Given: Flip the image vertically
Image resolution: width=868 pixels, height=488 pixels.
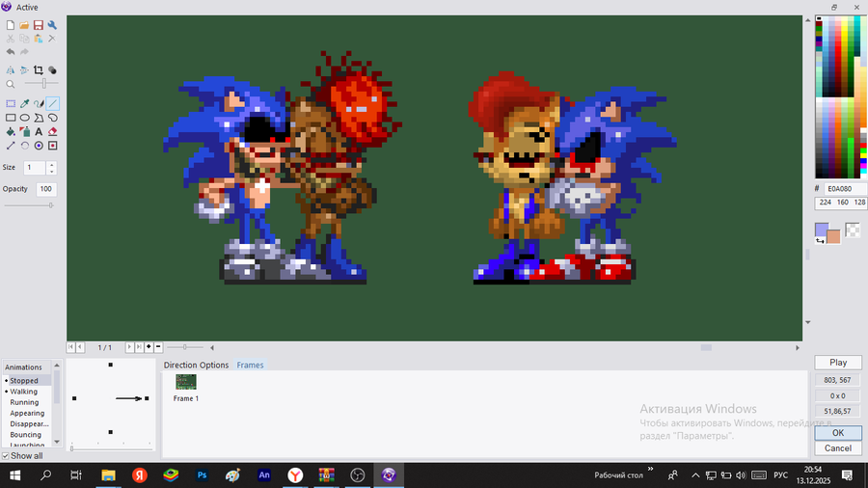Looking at the screenshot, I should [x=24, y=70].
